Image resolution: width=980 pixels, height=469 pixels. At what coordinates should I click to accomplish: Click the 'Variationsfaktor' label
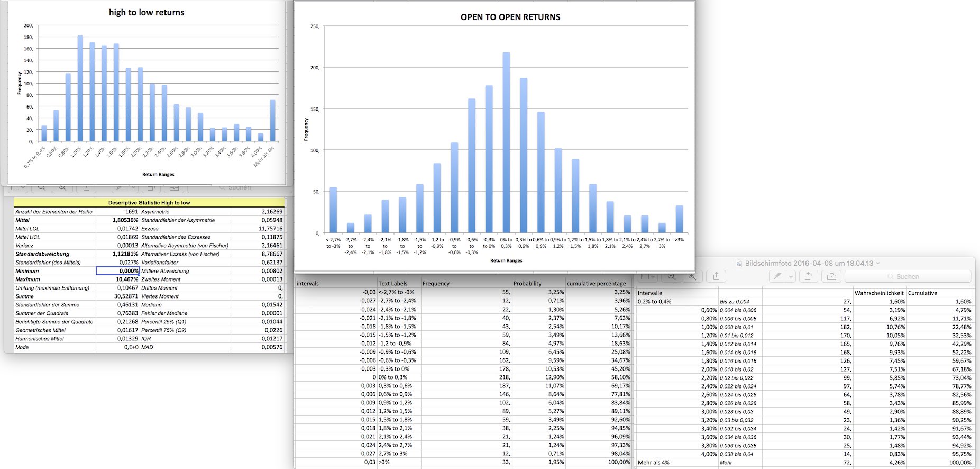(x=160, y=263)
